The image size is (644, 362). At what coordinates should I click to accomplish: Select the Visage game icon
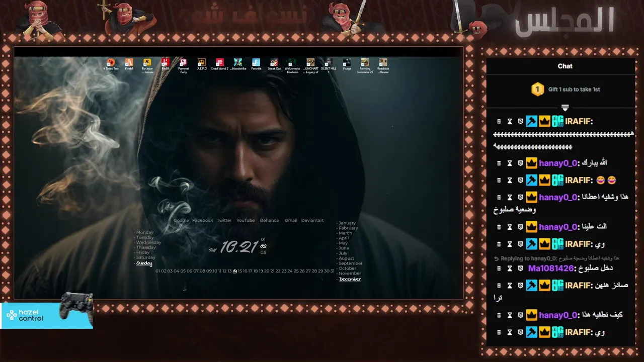[347, 65]
